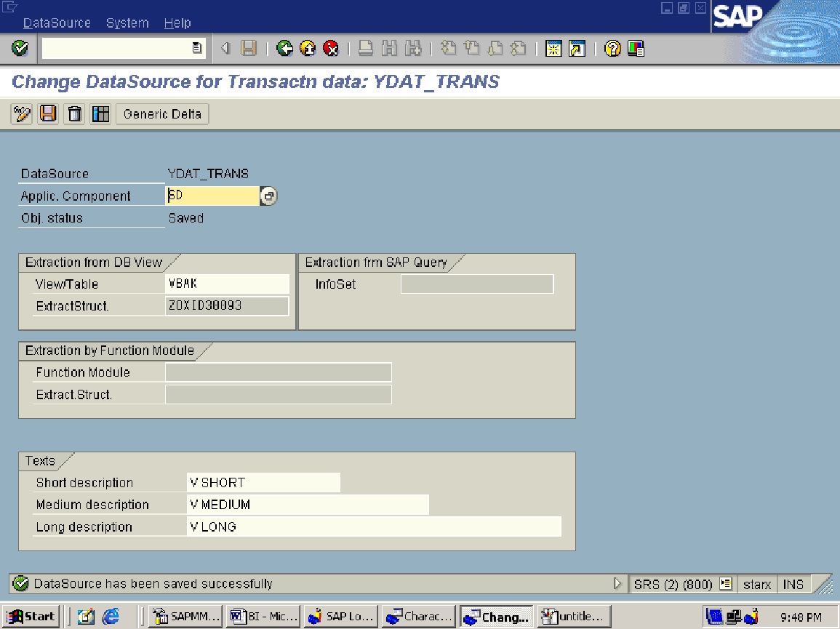Image resolution: width=840 pixels, height=629 pixels.
Task: Click the Generic Delta button
Action: click(x=162, y=113)
